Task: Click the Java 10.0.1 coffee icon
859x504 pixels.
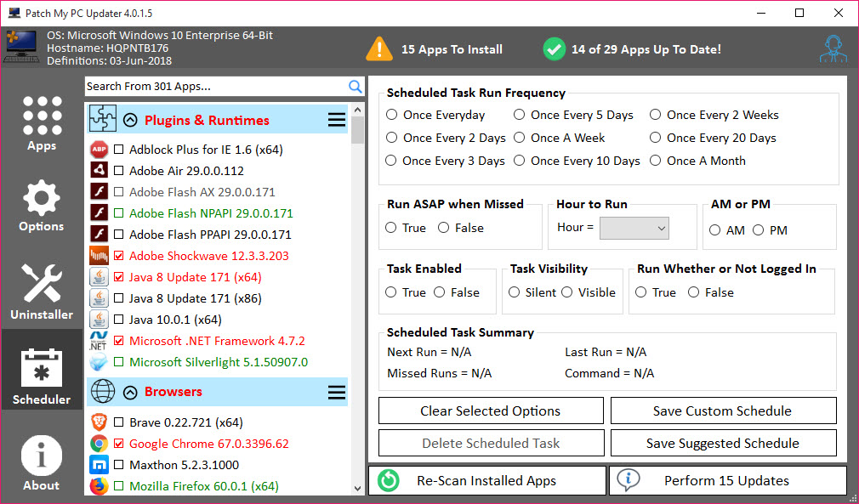Action: pos(100,320)
